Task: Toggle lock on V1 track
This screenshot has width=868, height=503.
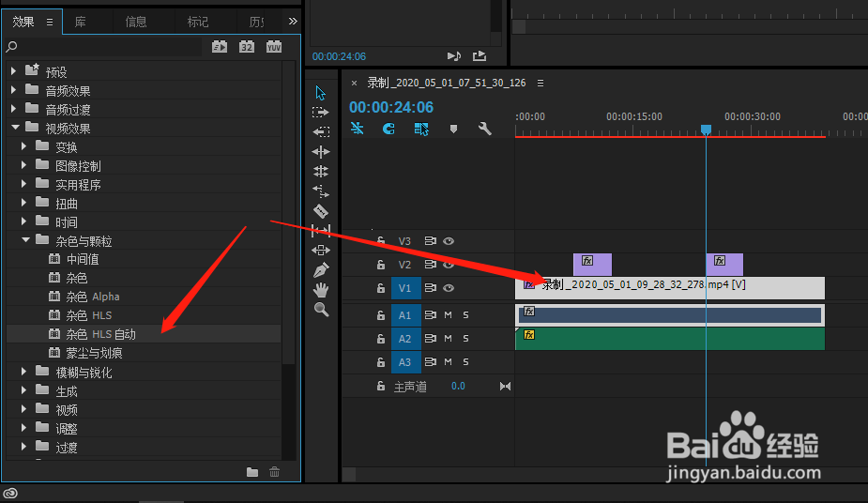Action: (381, 288)
